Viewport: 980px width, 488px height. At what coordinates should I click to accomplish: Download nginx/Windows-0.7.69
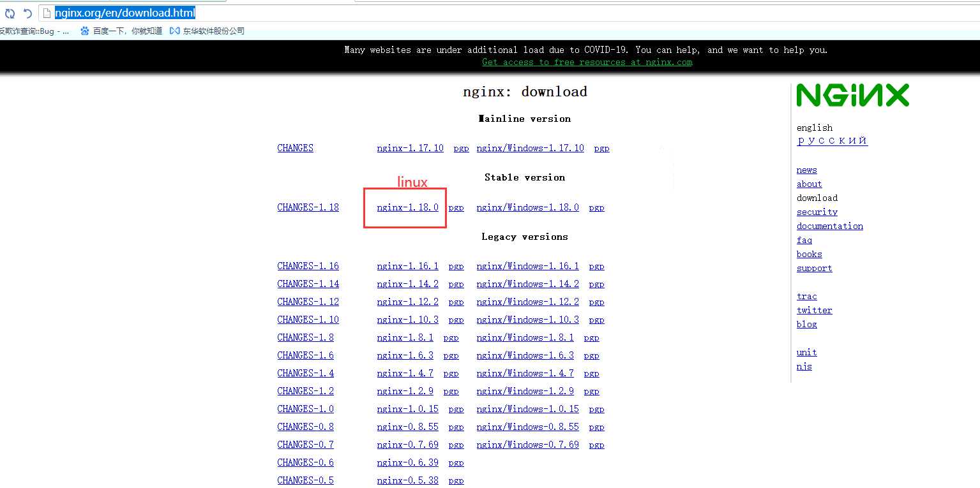[x=527, y=445]
